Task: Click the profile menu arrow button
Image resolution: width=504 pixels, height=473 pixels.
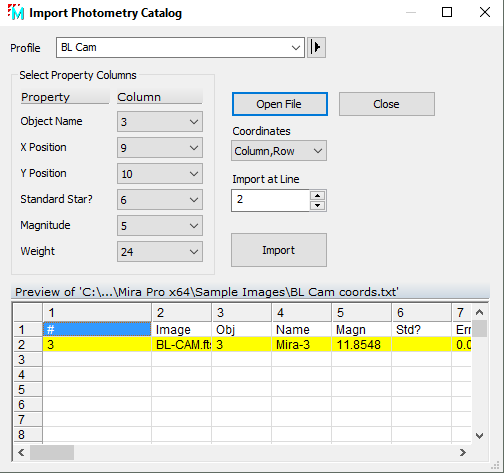Action: [x=316, y=47]
